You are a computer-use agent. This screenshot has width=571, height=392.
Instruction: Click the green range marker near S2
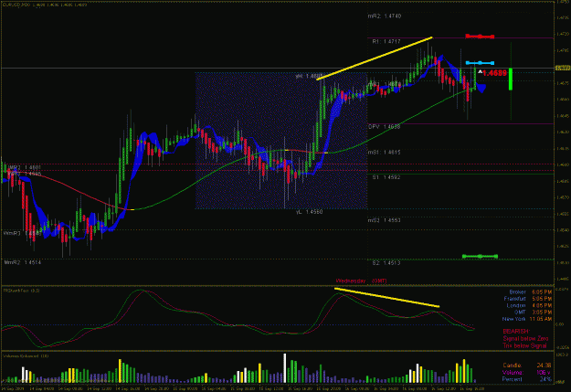[480, 257]
